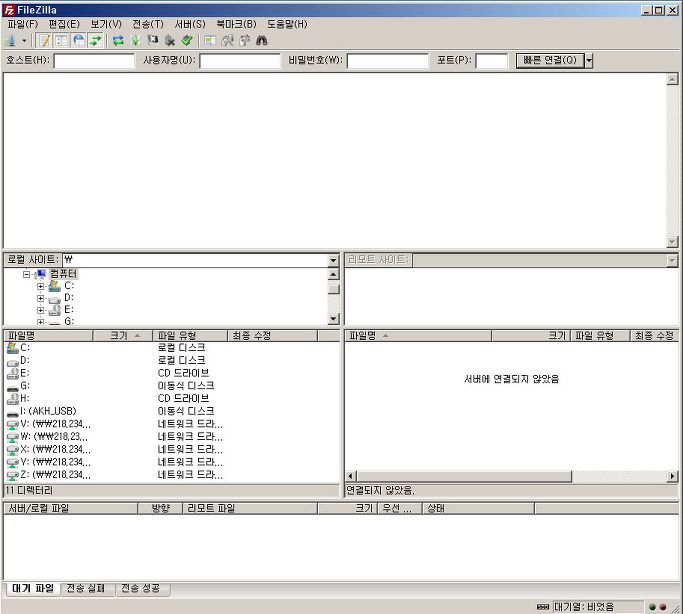Click the 빠른 연결(Q) button
The height and width of the screenshot is (614, 683).
point(550,60)
